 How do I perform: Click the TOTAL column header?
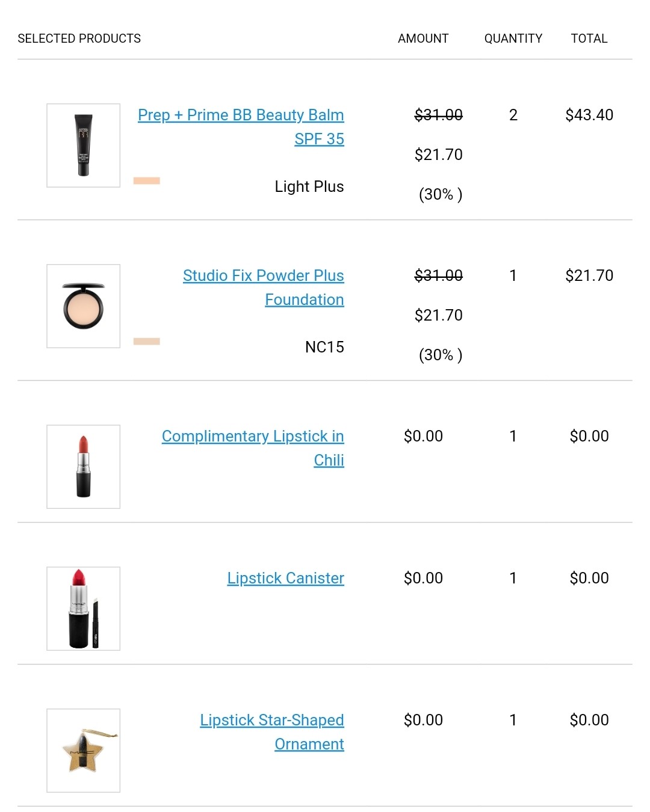point(589,38)
